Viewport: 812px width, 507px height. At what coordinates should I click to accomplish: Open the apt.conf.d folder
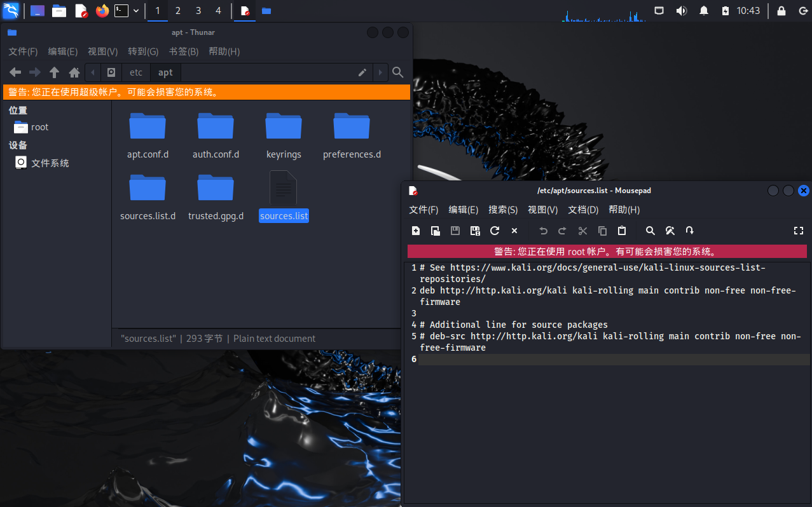(x=148, y=136)
